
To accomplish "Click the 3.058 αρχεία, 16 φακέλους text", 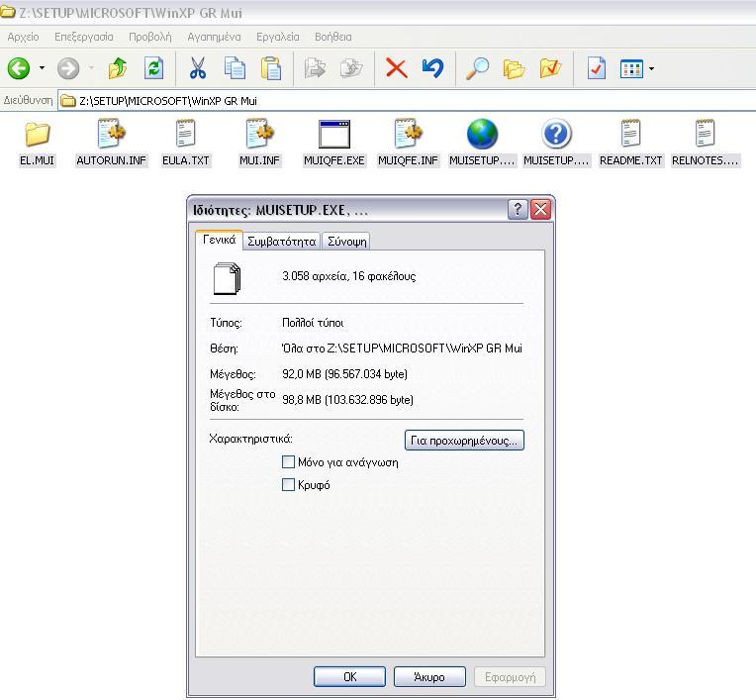I will click(x=348, y=276).
